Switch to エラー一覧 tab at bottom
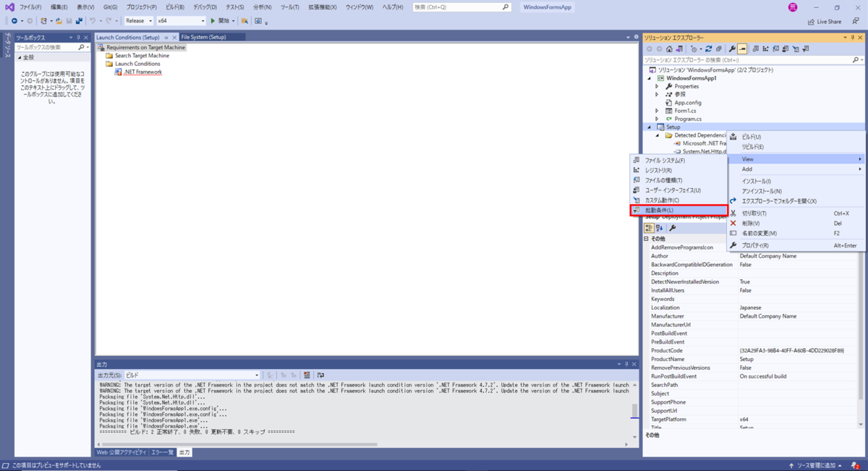Viewport: 868px width, 471px height. pos(162,452)
